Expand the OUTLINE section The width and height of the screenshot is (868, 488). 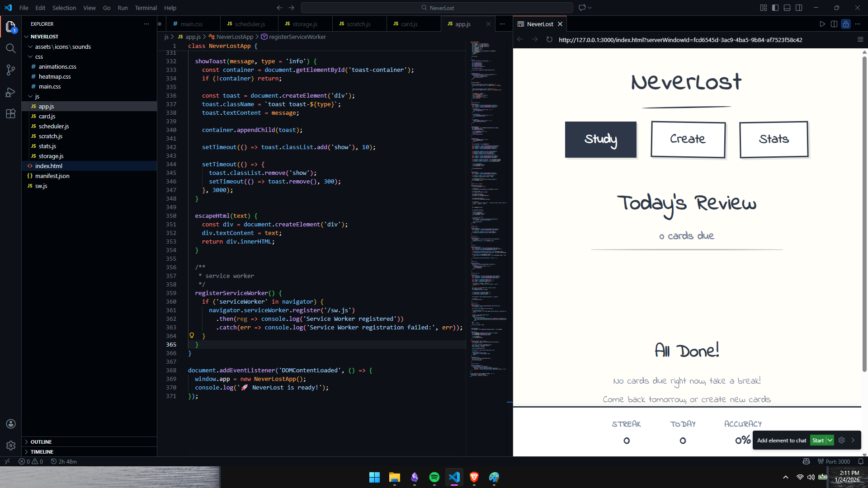pos(41,442)
